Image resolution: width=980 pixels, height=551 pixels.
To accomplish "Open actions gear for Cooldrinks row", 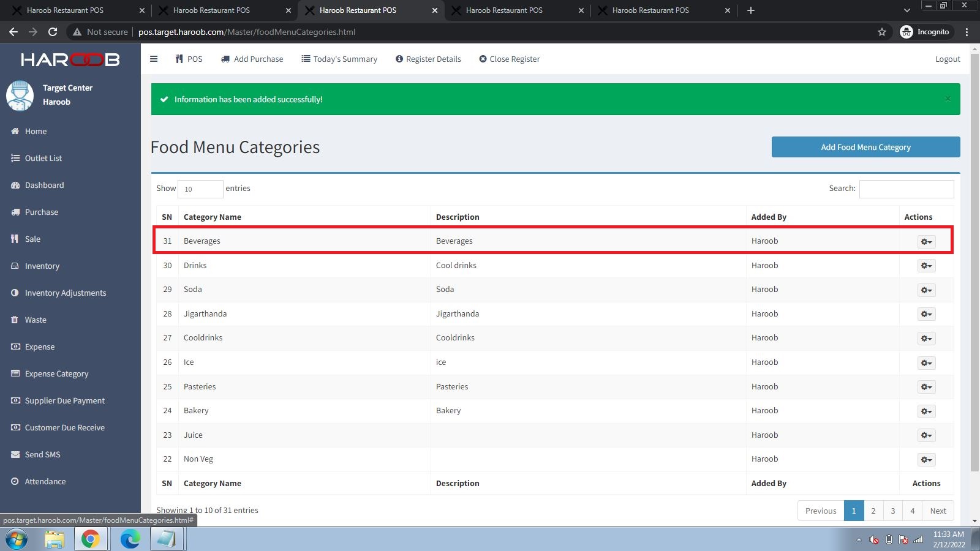I will (x=926, y=338).
